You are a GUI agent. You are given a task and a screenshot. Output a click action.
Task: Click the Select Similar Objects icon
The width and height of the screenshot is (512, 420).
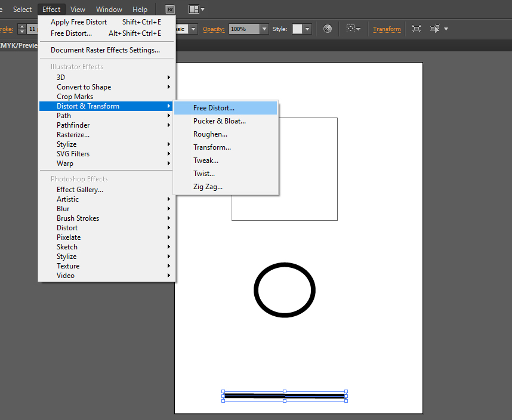pyautogui.click(x=434, y=29)
